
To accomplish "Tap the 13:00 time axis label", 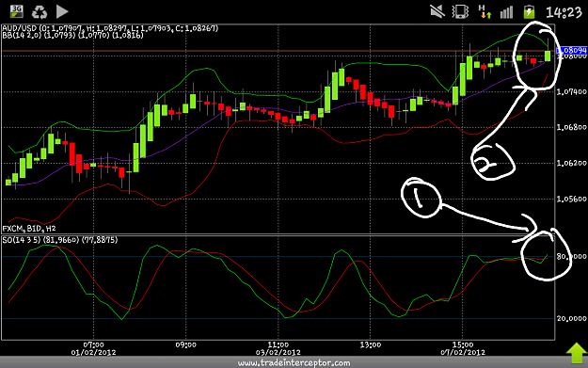I will [x=370, y=344].
